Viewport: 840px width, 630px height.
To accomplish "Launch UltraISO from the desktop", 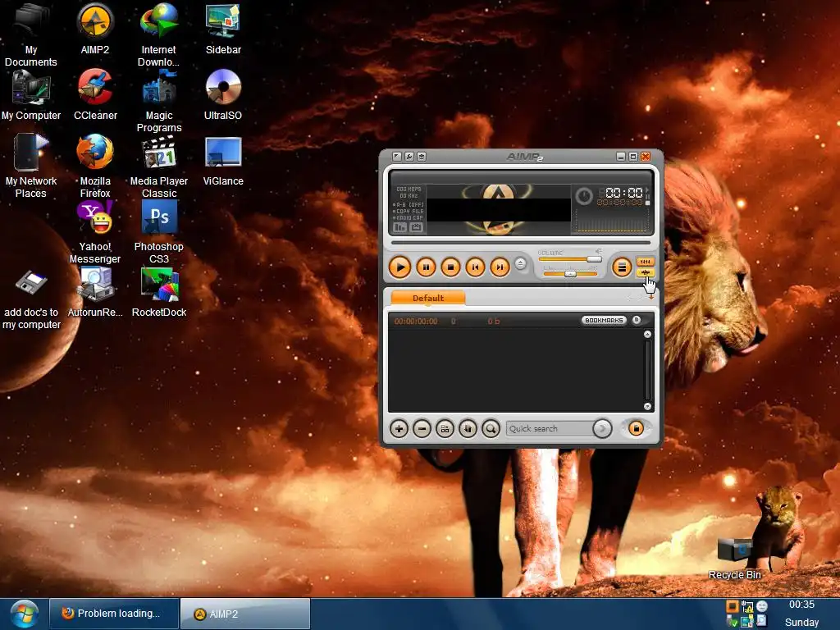I will tap(223, 95).
